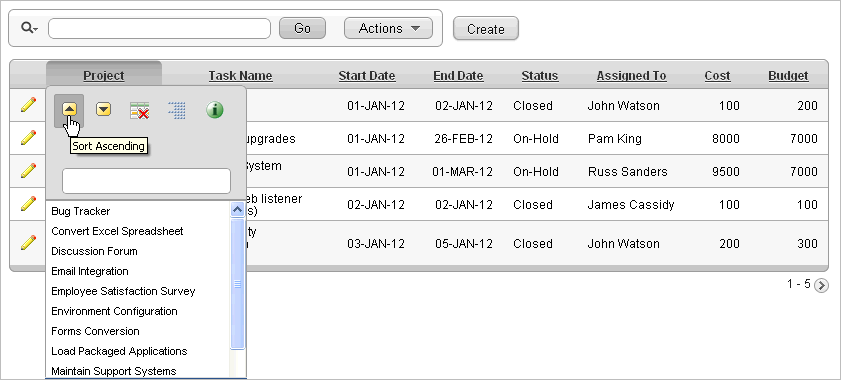Click the Russ Sanders cell

pos(628,172)
